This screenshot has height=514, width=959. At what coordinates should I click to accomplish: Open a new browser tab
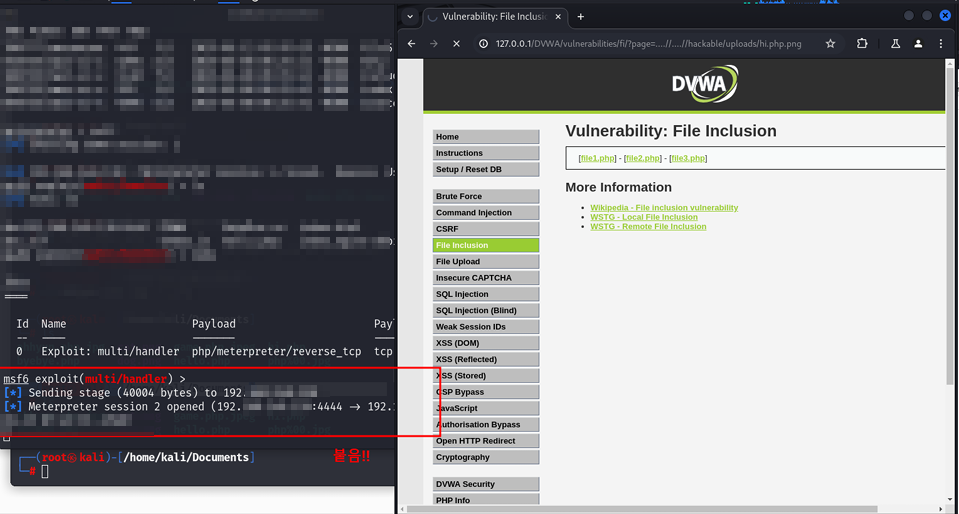580,17
